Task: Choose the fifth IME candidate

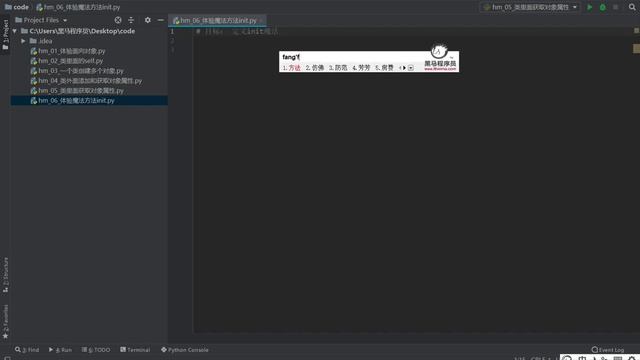Action: click(x=384, y=68)
